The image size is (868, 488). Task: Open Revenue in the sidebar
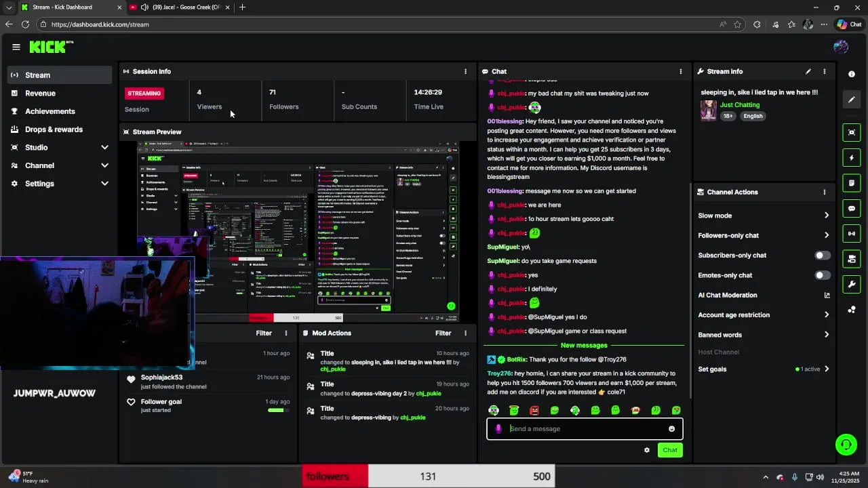point(60,93)
